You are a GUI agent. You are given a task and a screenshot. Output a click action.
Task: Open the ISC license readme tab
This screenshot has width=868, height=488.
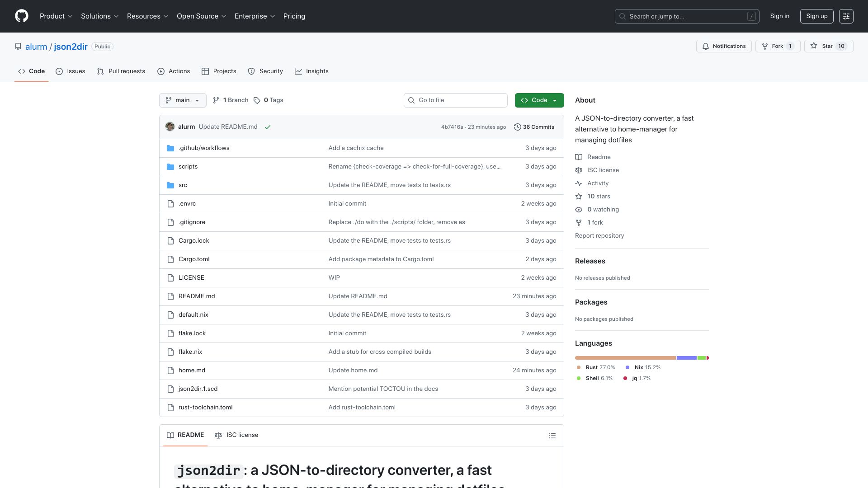click(236, 435)
